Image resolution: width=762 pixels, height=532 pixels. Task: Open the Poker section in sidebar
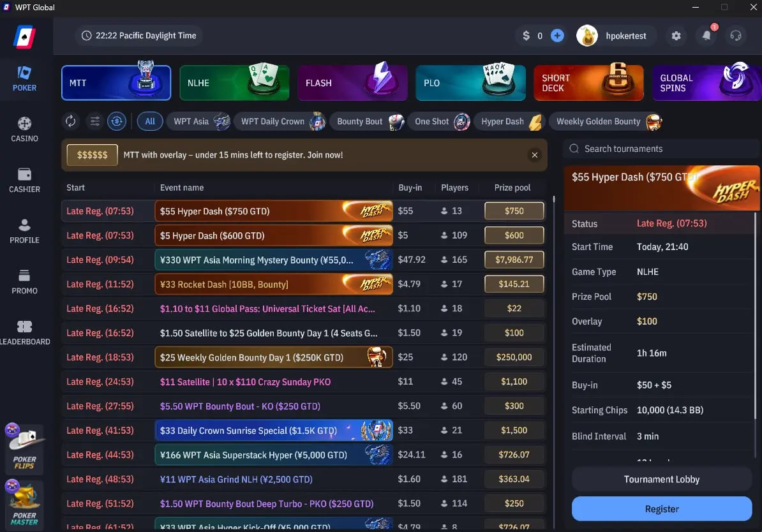(x=24, y=78)
